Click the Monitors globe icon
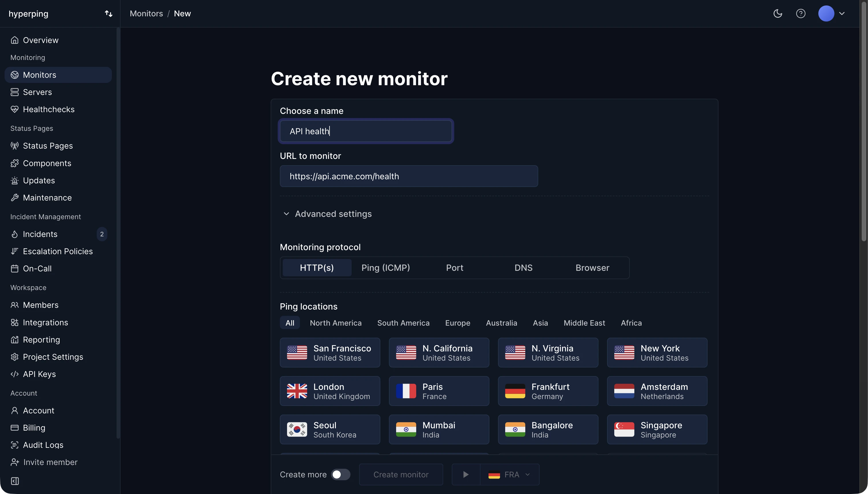This screenshot has width=868, height=494. pyautogui.click(x=14, y=75)
